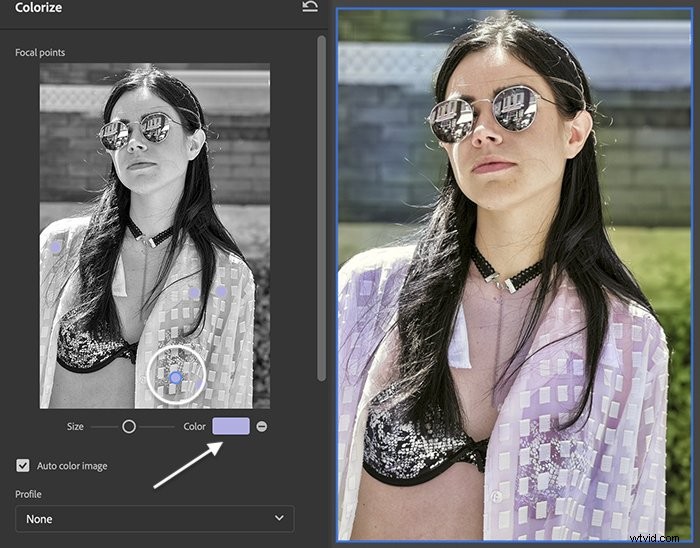Click the Focal points preview thumbnail
The height and width of the screenshot is (548, 700).
(x=154, y=236)
